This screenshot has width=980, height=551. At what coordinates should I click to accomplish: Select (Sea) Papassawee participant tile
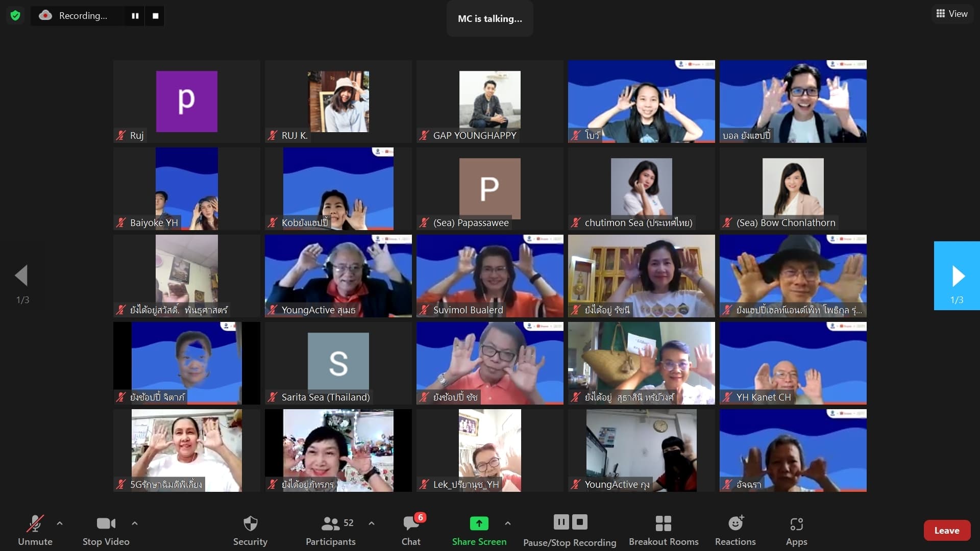(490, 189)
